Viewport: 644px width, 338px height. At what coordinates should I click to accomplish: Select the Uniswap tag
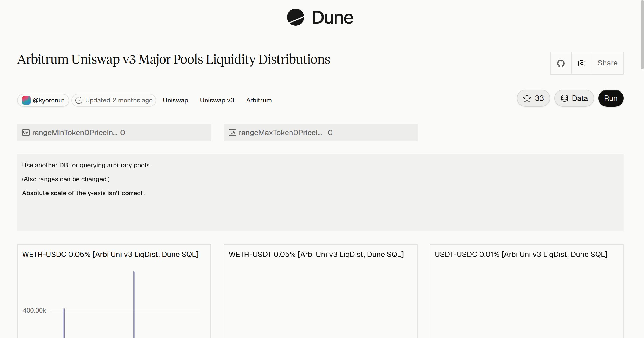pos(175,100)
